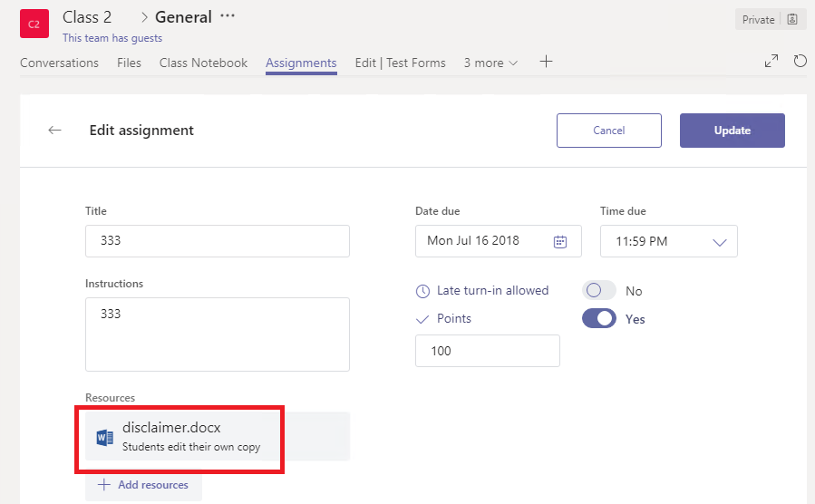
Task: Click the Word icon of disclaimer.docx
Action: tap(105, 438)
